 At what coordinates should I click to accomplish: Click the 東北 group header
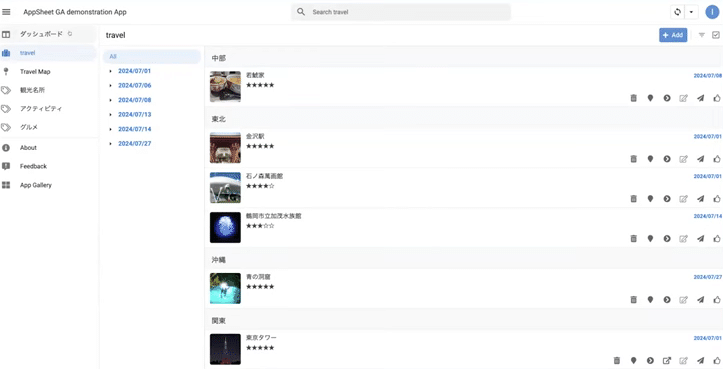click(463, 119)
